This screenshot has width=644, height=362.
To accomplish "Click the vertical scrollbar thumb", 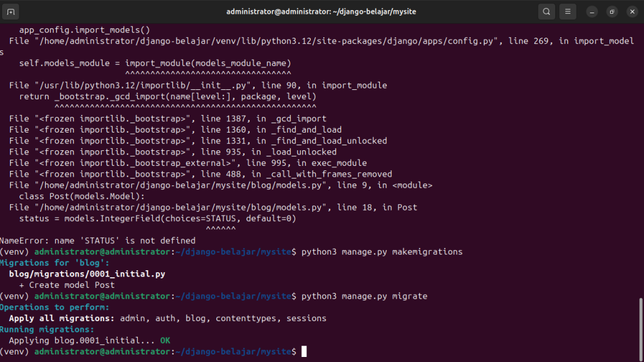I will click(640, 327).
